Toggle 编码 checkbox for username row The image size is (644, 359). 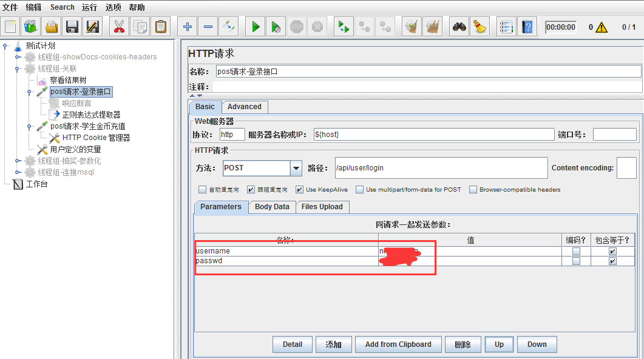(576, 252)
